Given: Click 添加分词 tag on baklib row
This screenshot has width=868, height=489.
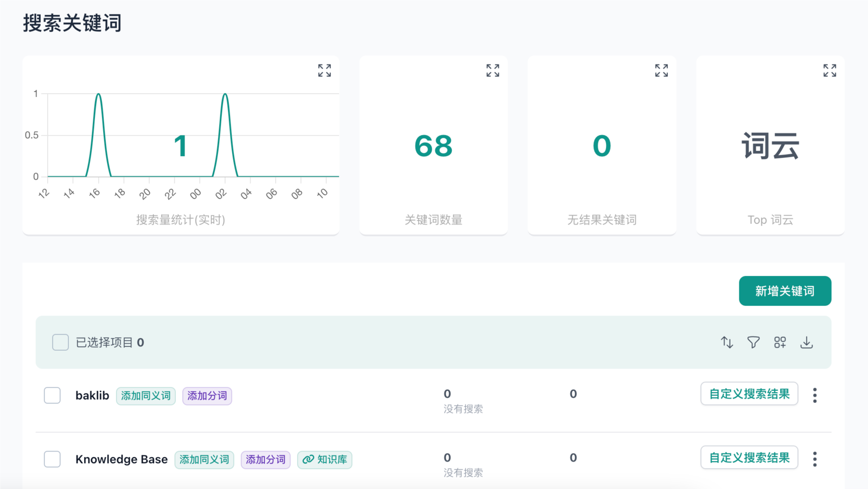Looking at the screenshot, I should [x=207, y=396].
